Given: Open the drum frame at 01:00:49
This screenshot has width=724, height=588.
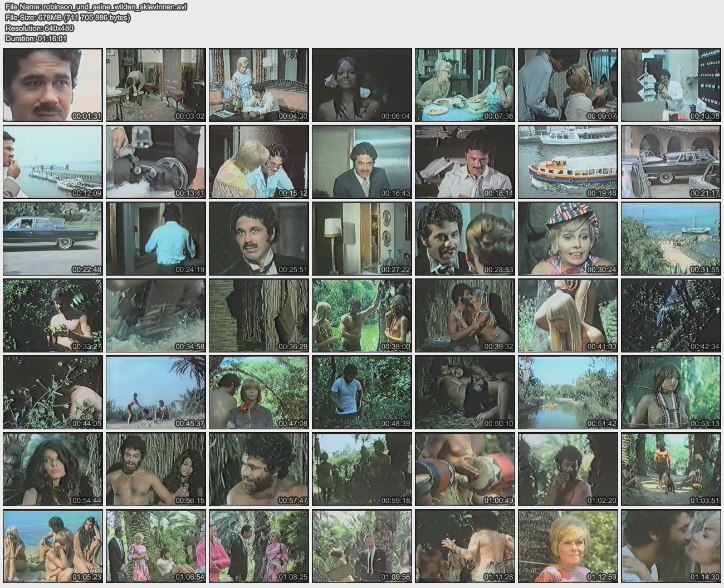Looking at the screenshot, I should (465, 469).
